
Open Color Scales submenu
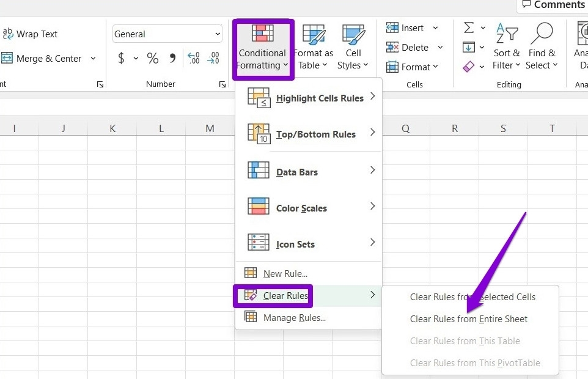point(309,208)
